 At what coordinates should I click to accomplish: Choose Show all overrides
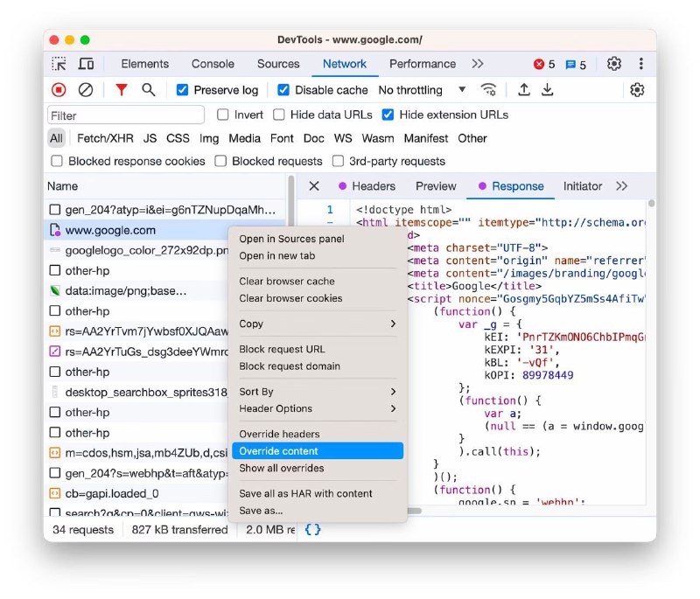(318, 469)
